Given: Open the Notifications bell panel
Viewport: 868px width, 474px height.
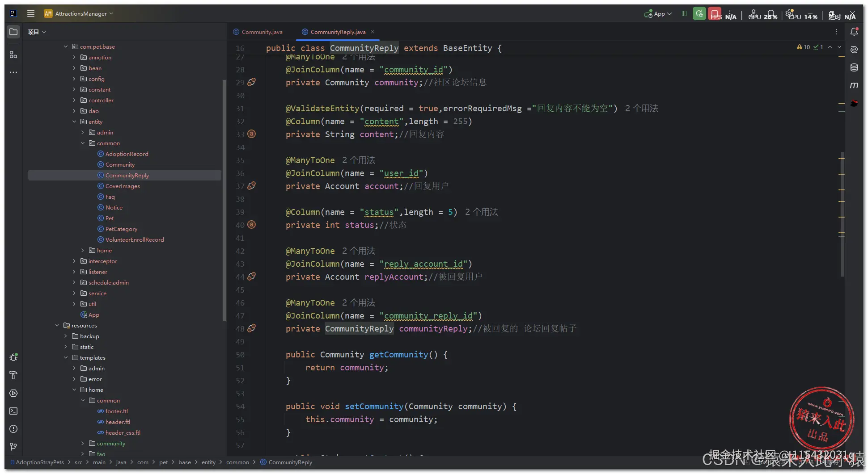Looking at the screenshot, I should (x=854, y=32).
